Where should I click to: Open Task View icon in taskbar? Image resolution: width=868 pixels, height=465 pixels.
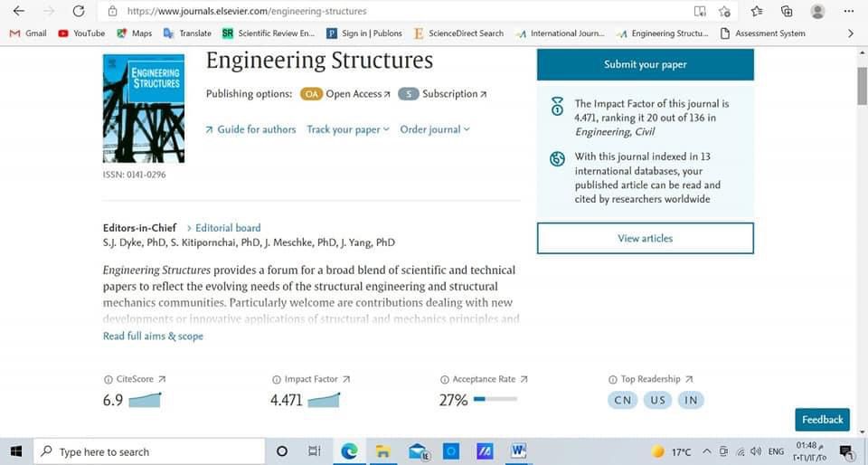(x=315, y=451)
